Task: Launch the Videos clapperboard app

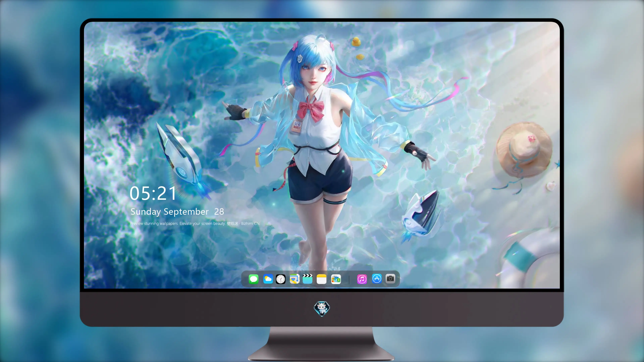Action: point(308,279)
